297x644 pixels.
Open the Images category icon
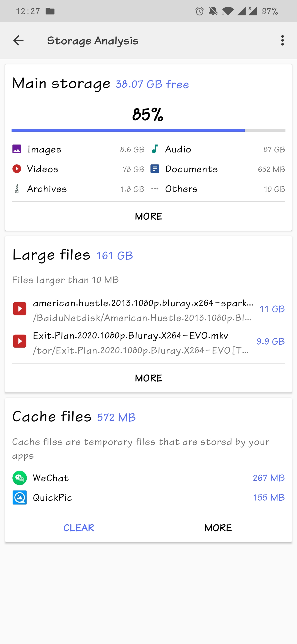(x=17, y=149)
